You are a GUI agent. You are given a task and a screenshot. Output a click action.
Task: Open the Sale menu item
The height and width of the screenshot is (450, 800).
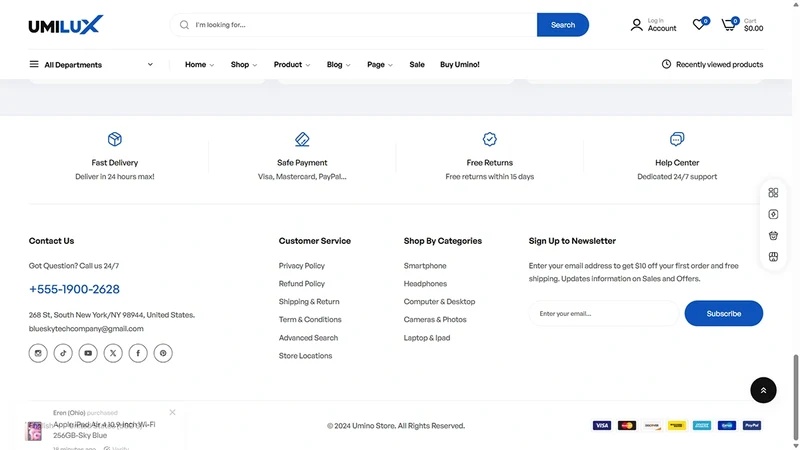(x=417, y=65)
